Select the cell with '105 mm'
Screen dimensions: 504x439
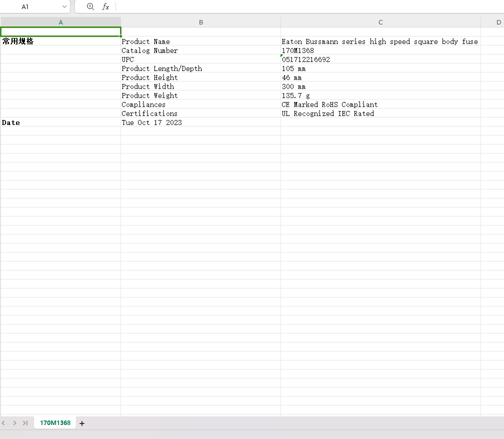pyautogui.click(x=380, y=68)
